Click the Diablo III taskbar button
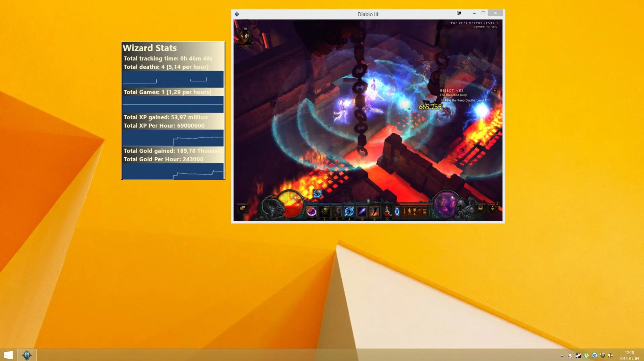Image resolution: width=644 pixels, height=361 pixels. tap(27, 355)
